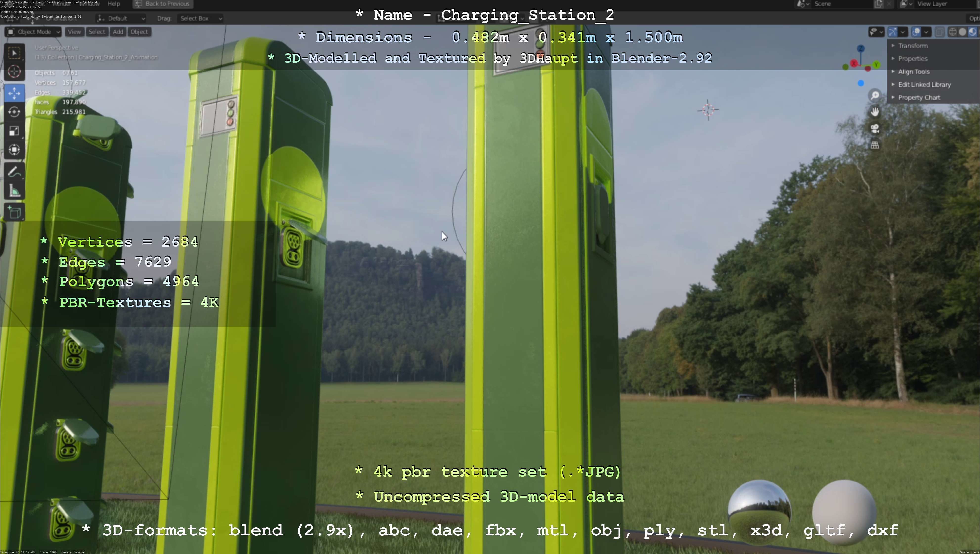Screen dimensions: 980x554
Task: Open the Add menu
Action: point(118,32)
